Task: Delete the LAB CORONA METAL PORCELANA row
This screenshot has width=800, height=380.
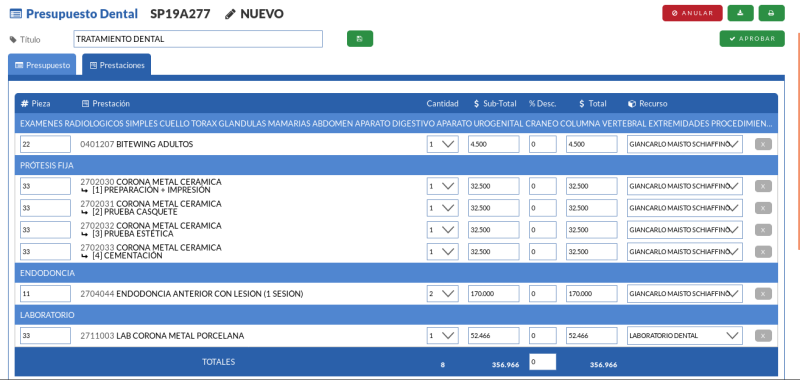Action: coord(763,336)
